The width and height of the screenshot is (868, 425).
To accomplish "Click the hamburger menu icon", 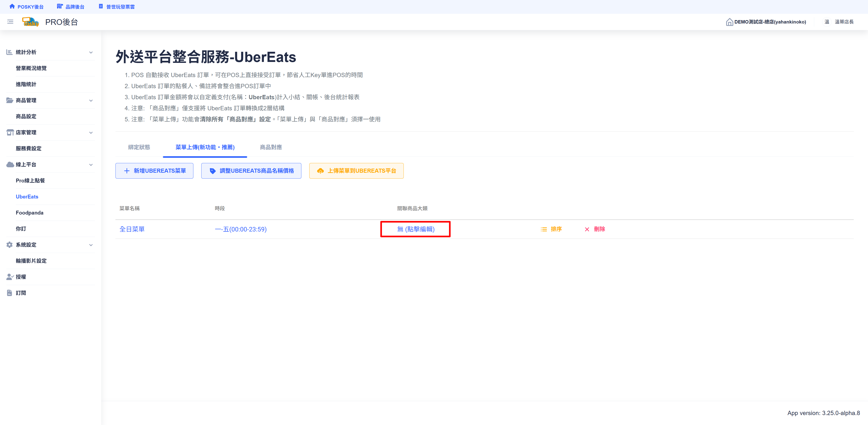I will tap(10, 22).
